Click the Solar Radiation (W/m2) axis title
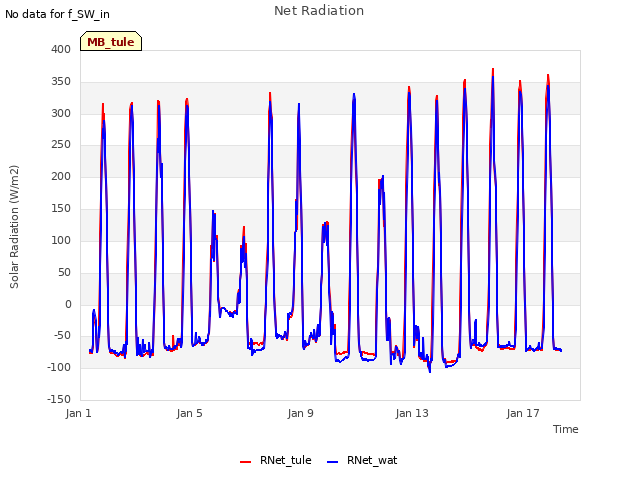The width and height of the screenshot is (640, 480). pyautogui.click(x=14, y=227)
